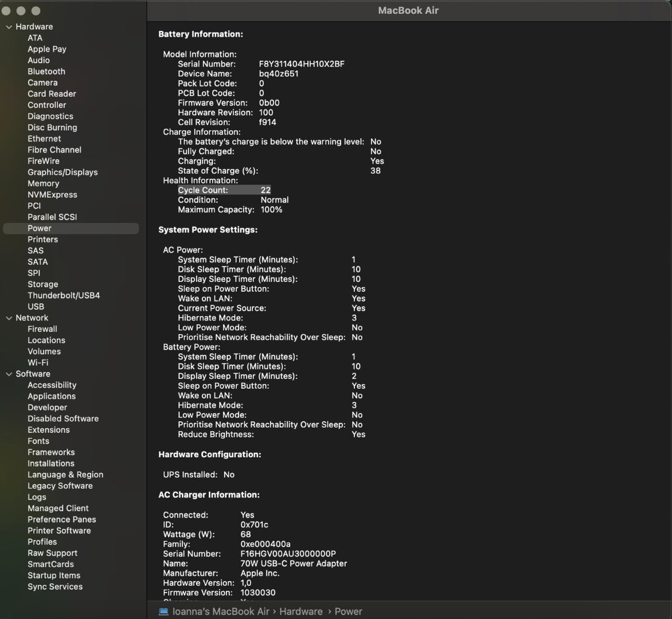Open the Installations entry

click(x=50, y=464)
